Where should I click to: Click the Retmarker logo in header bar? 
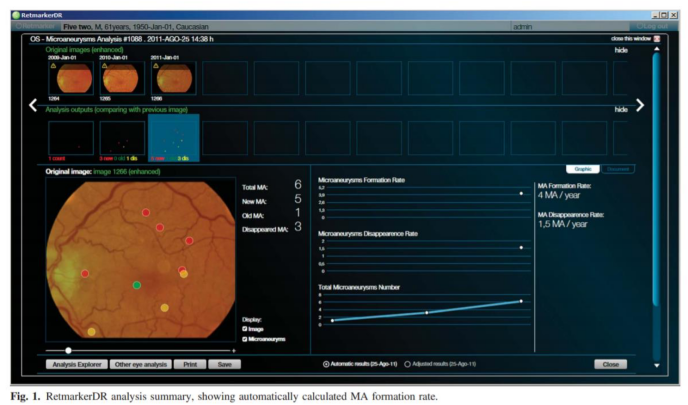click(36, 26)
